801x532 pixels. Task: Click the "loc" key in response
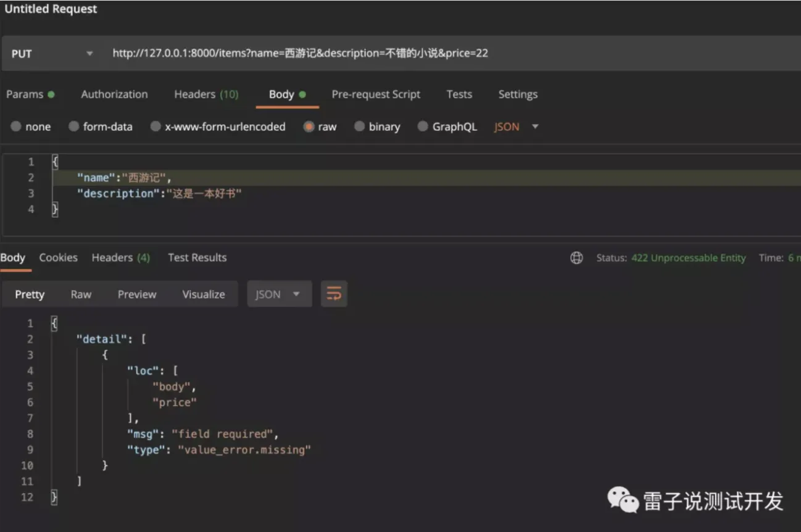click(x=144, y=371)
